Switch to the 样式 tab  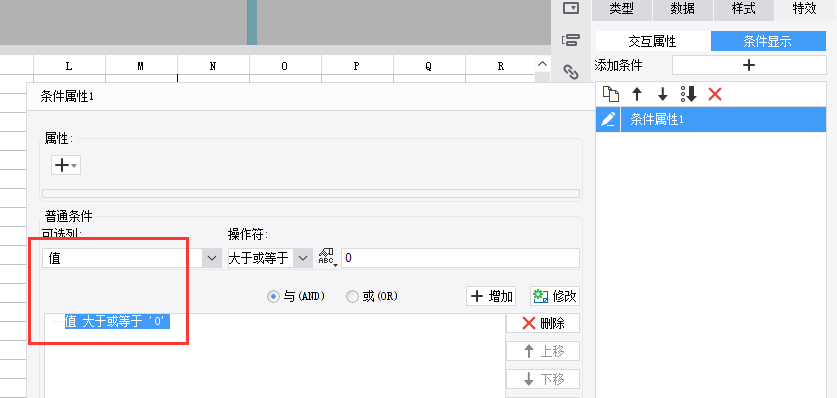744,9
